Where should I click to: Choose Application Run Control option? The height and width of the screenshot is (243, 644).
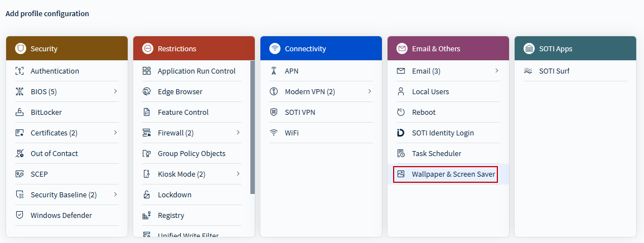[x=196, y=71]
